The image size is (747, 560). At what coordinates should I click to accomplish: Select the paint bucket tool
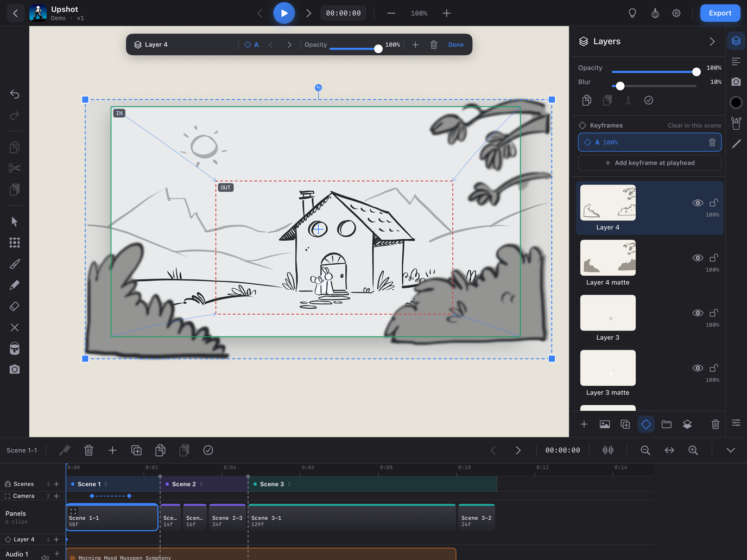click(15, 348)
